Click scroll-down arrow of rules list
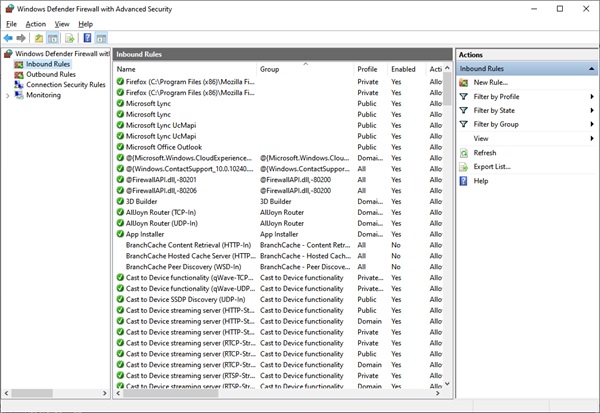 (x=447, y=384)
